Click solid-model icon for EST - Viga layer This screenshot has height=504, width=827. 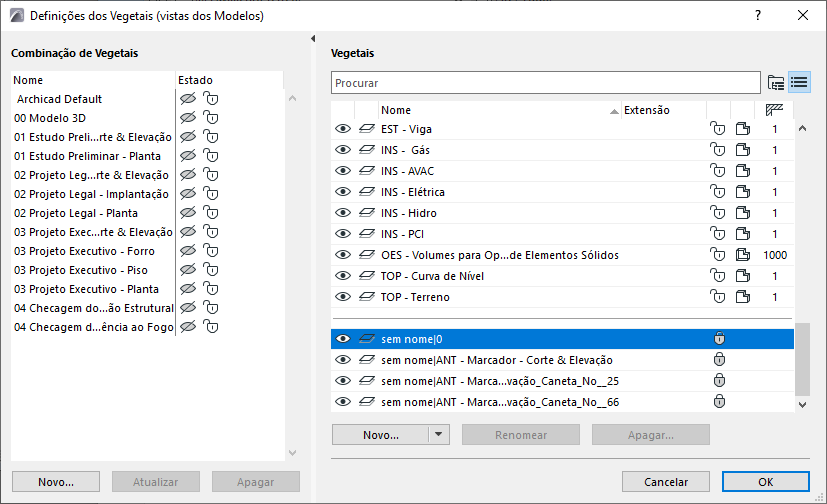click(742, 129)
